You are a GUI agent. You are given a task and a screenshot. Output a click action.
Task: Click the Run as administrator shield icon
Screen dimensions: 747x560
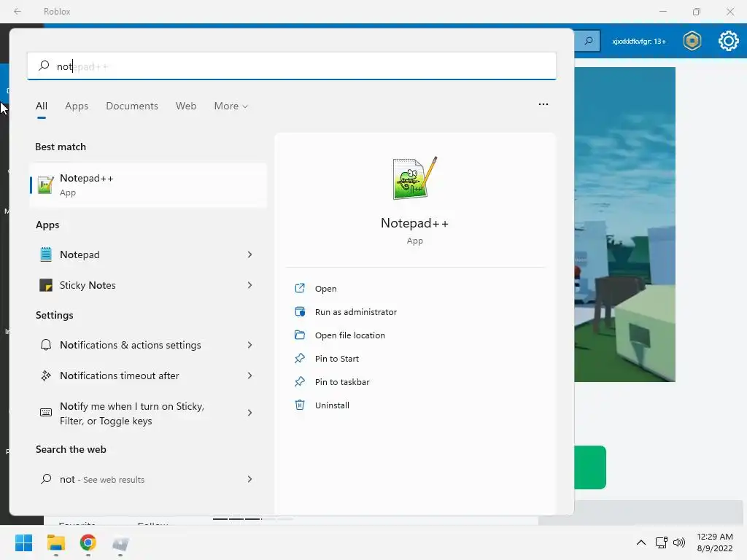tap(300, 311)
